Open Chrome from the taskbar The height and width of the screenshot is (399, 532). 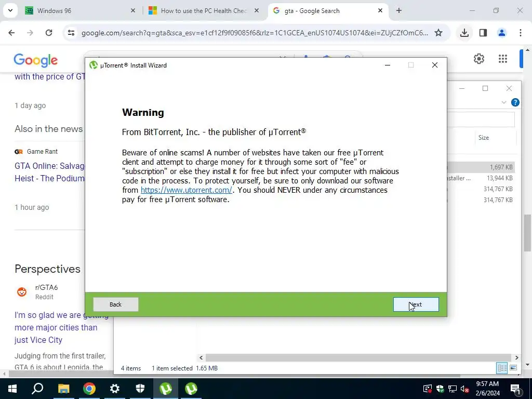(x=89, y=389)
